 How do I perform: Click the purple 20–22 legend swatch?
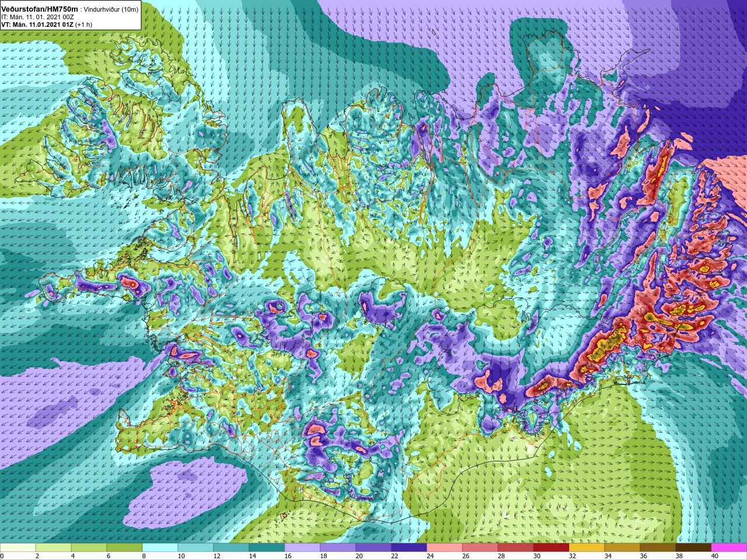tap(373, 546)
